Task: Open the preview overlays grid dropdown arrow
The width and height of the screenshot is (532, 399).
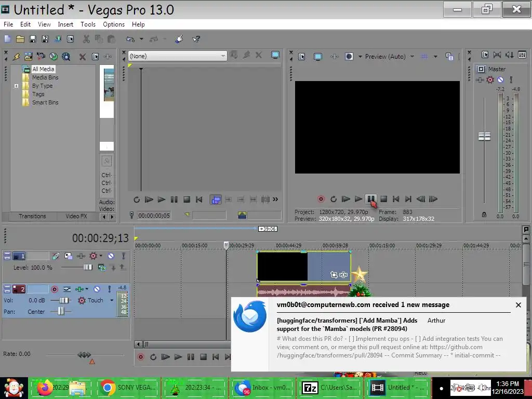Action: tap(435, 57)
